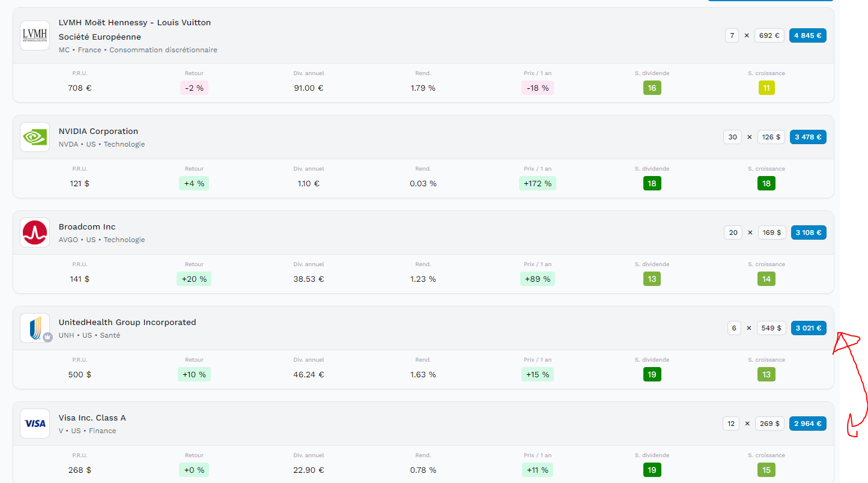
Task: Click LVMH yield value 1.79 %
Action: point(423,88)
